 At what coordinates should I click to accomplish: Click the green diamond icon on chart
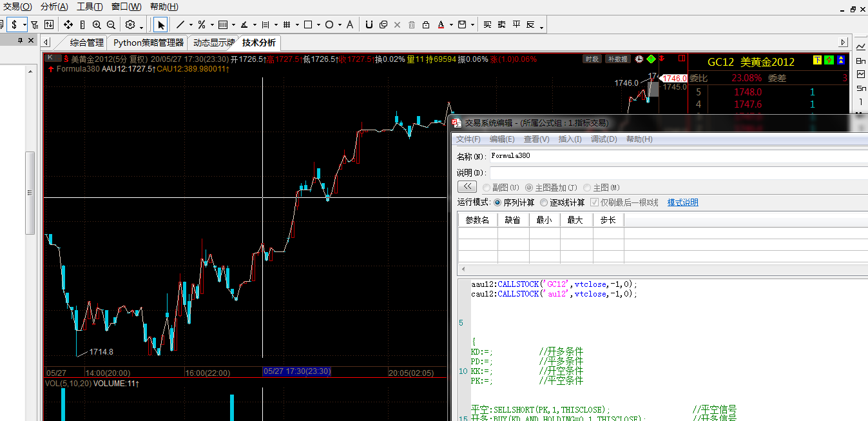651,59
